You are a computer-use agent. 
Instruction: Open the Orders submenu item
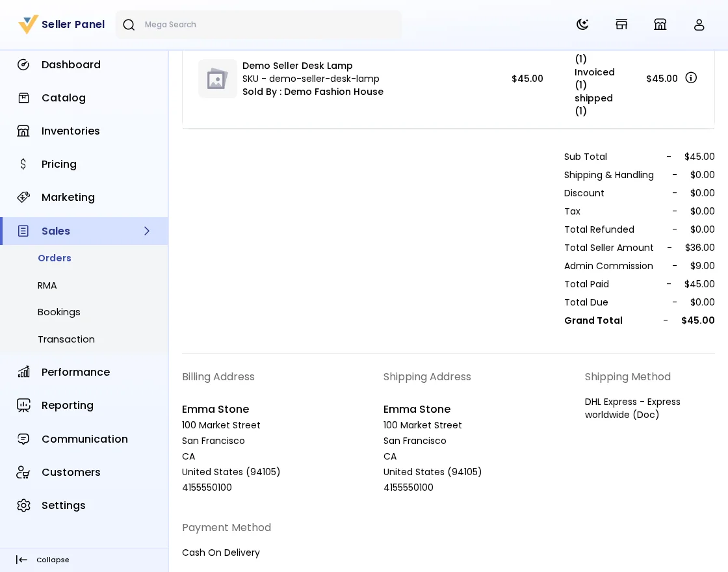55,258
